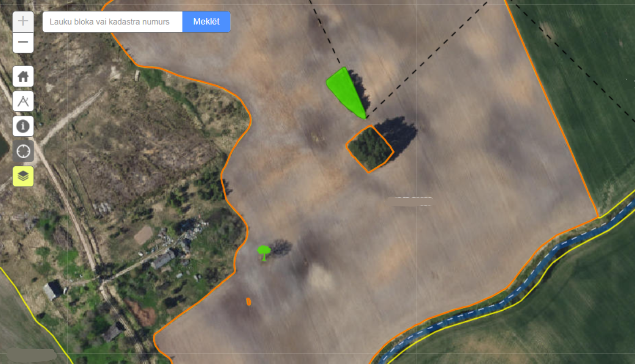Focus the Lauku bloka search field
The image size is (635, 364).
pos(112,22)
